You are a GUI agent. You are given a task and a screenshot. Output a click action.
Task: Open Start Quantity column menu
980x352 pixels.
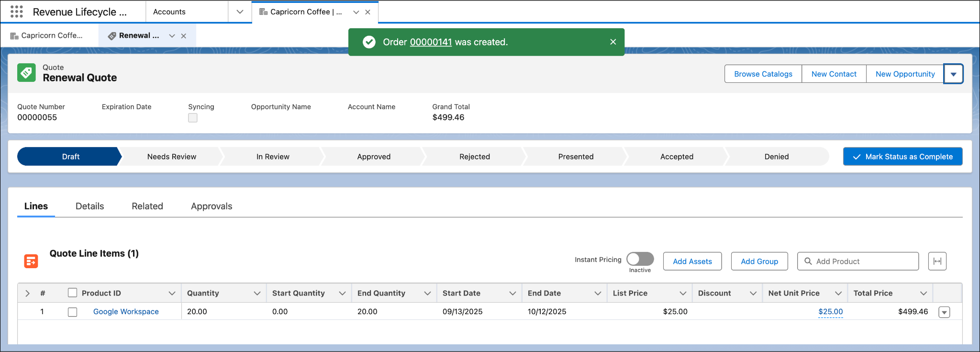pos(342,293)
